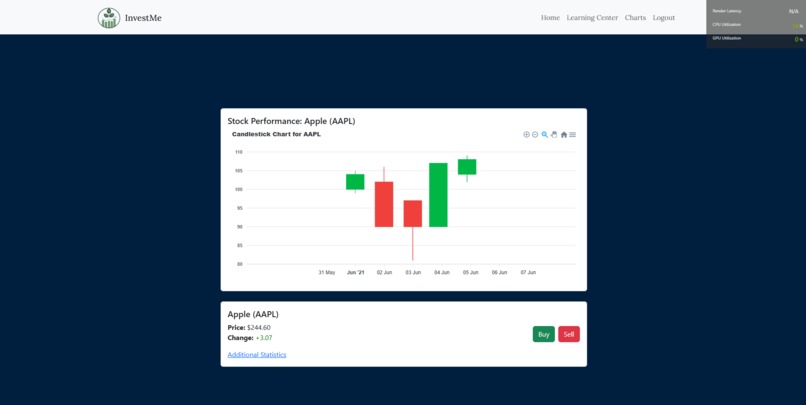This screenshot has height=405, width=806.
Task: Click the price value $244.60
Action: tap(259, 327)
